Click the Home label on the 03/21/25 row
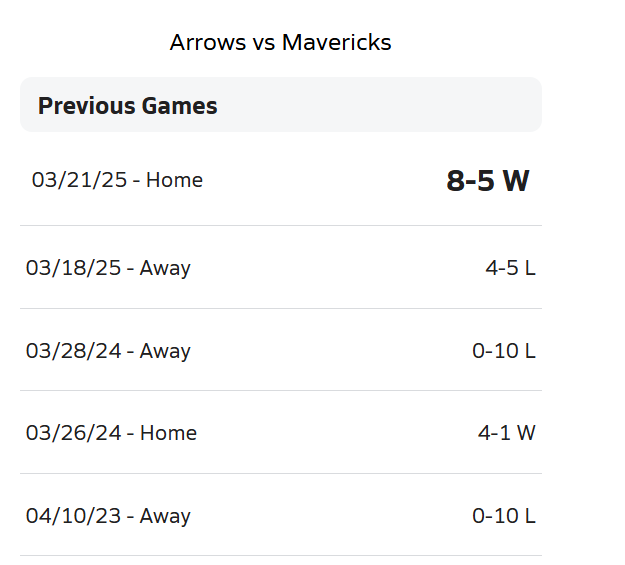Image resolution: width=625 pixels, height=565 pixels. (174, 180)
